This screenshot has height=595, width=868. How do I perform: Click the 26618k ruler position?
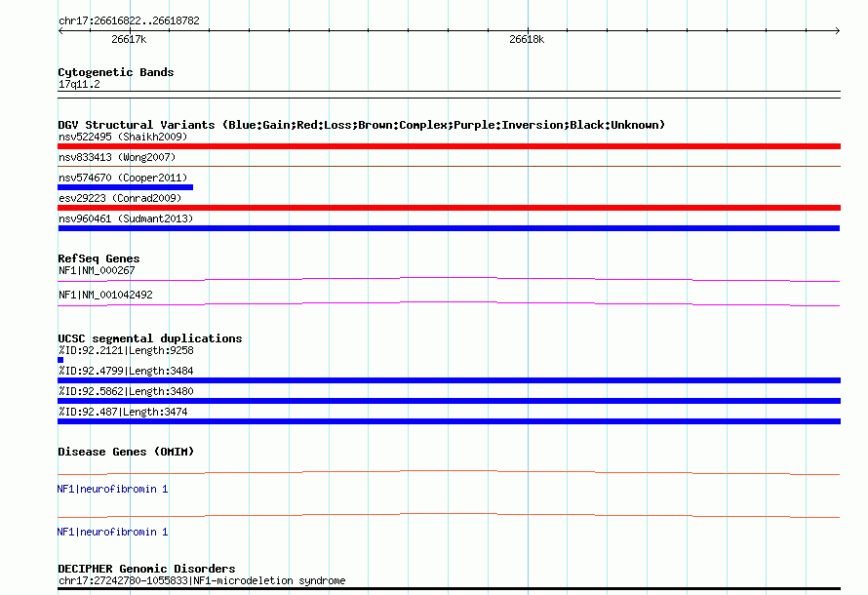pos(527,39)
